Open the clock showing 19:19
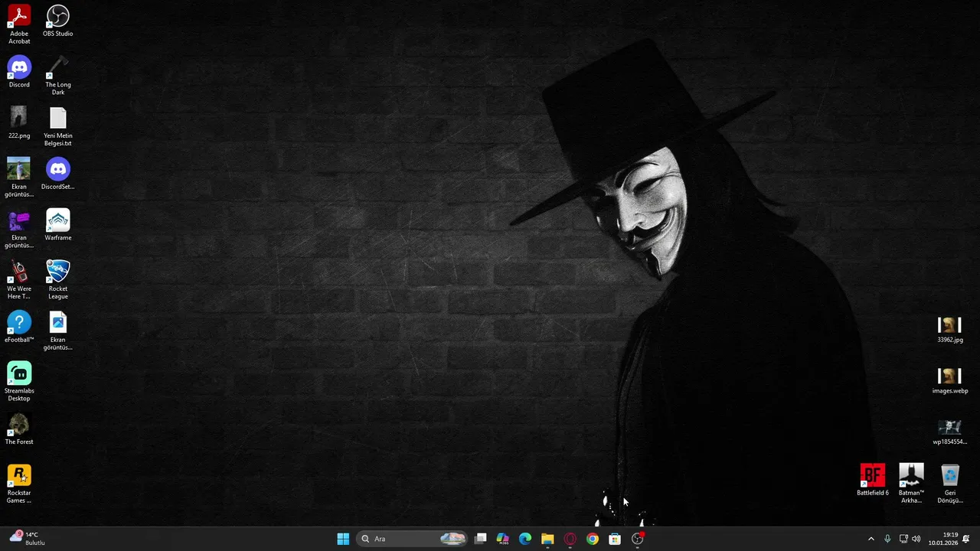Viewport: 980px width, 551px height. click(x=943, y=539)
